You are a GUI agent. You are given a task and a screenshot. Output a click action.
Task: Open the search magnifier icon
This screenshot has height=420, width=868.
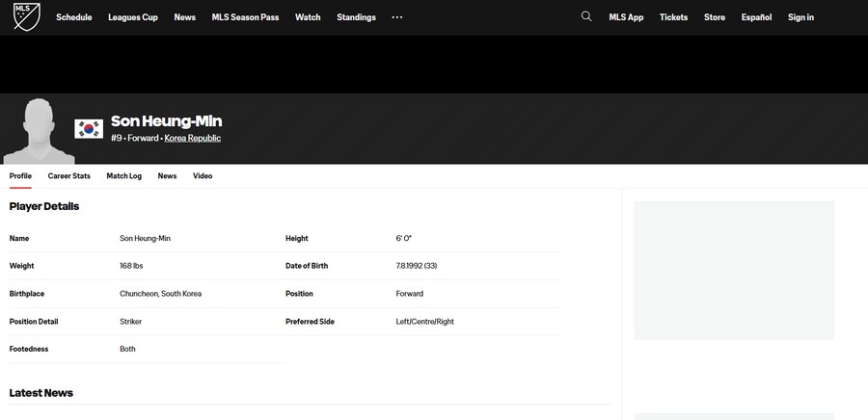click(586, 16)
